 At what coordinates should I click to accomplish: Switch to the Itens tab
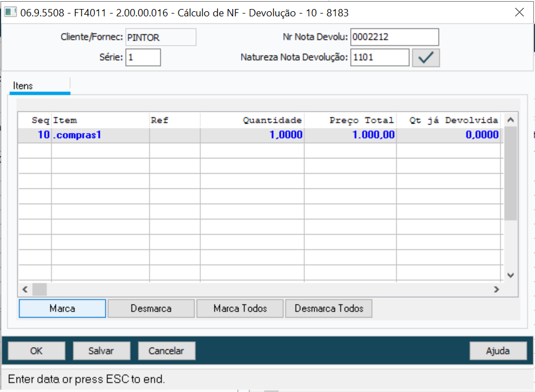39,86
